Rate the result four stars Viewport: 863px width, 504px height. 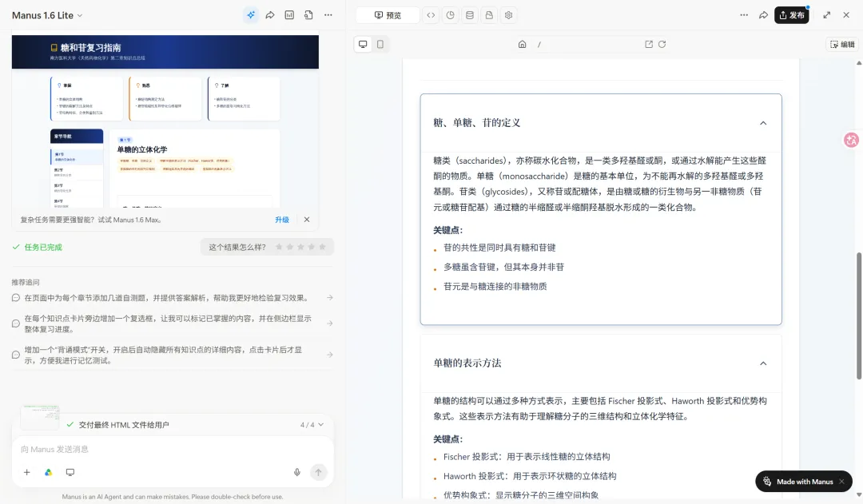pos(312,247)
